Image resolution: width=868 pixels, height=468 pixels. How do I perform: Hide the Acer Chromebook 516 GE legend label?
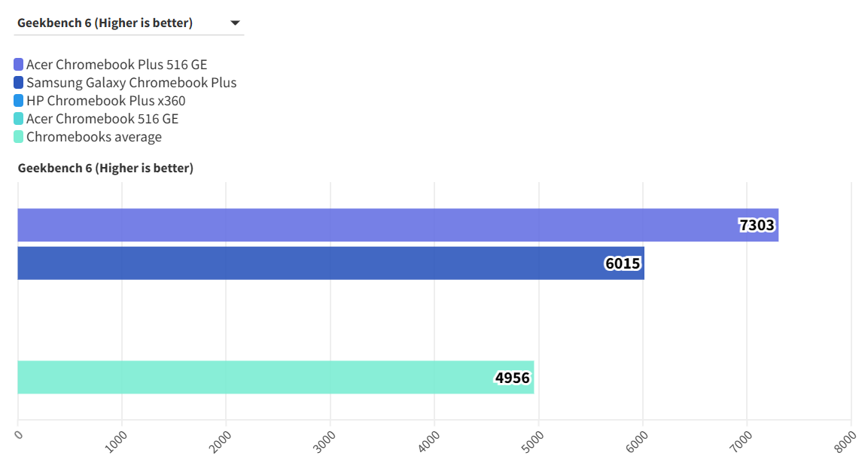click(x=102, y=119)
